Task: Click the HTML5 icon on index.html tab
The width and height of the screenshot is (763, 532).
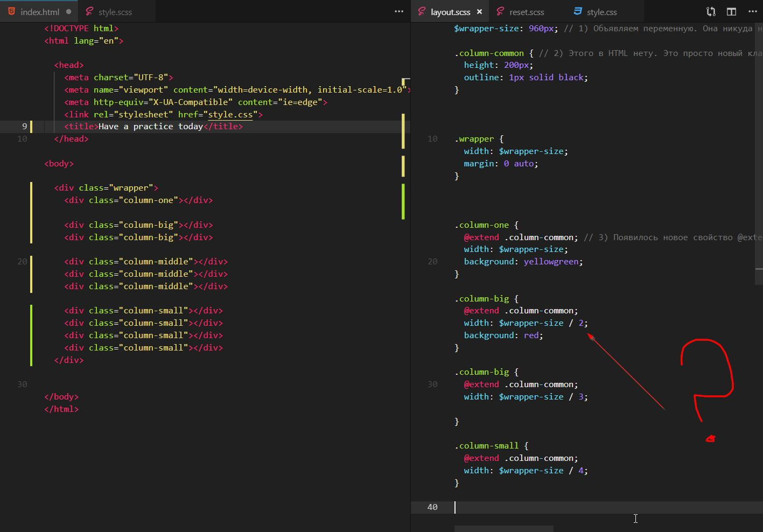Action: point(11,11)
